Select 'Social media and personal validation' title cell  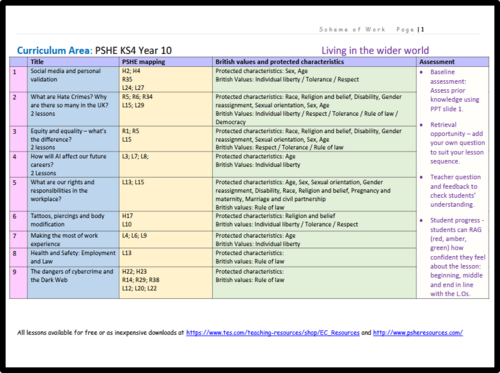point(73,79)
